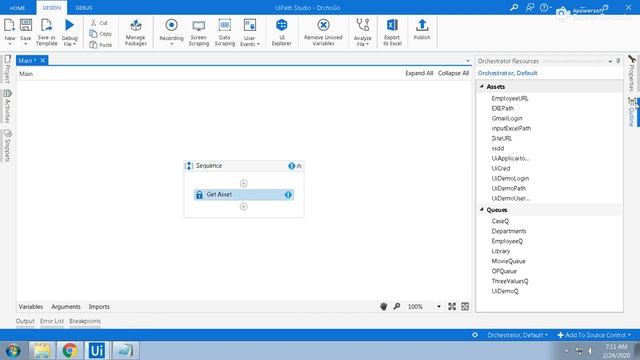Open Properties side panel
The width and height of the screenshot is (640, 360).
pos(631,73)
